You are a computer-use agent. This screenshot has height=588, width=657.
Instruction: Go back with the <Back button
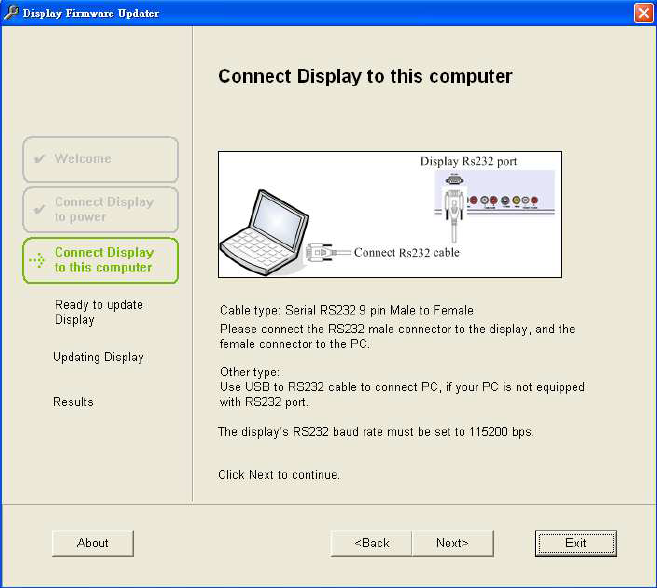(x=371, y=543)
